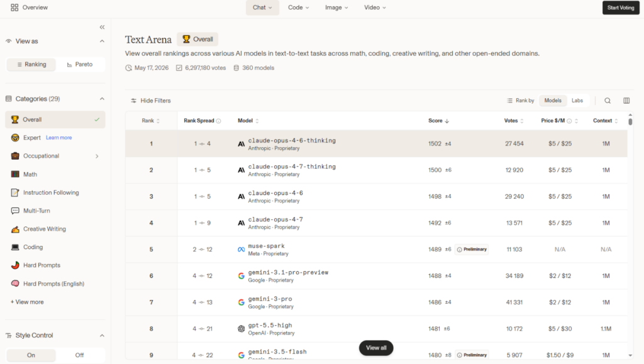Click Google logo beside gemini-3-pro
Screen dimensions: 644x364
coord(241,302)
